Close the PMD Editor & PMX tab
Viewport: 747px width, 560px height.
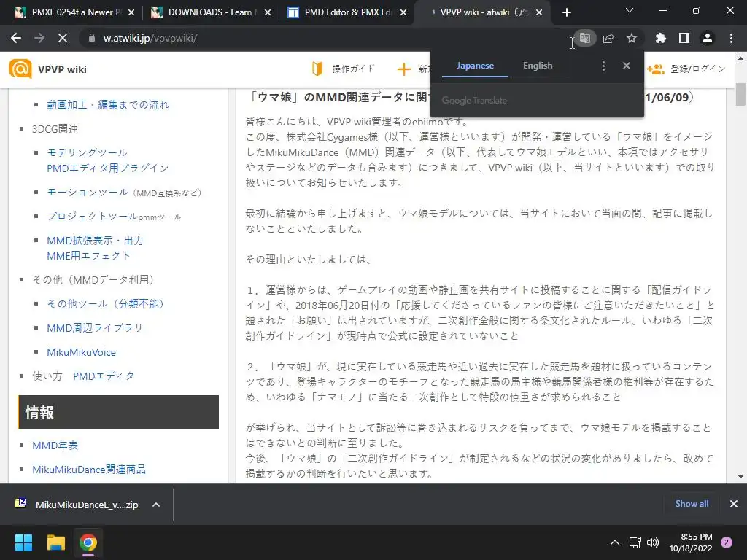coord(403,12)
